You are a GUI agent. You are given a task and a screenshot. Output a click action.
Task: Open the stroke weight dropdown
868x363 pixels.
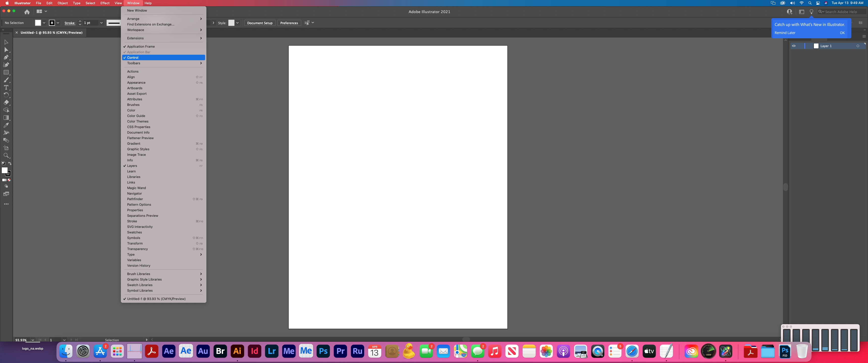[101, 22]
